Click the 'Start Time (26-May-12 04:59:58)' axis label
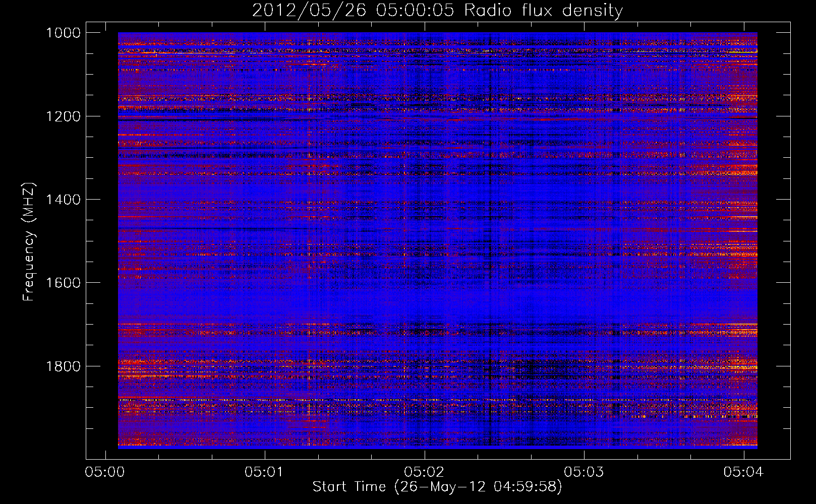Screen dimensions: 816x504 [x=437, y=487]
